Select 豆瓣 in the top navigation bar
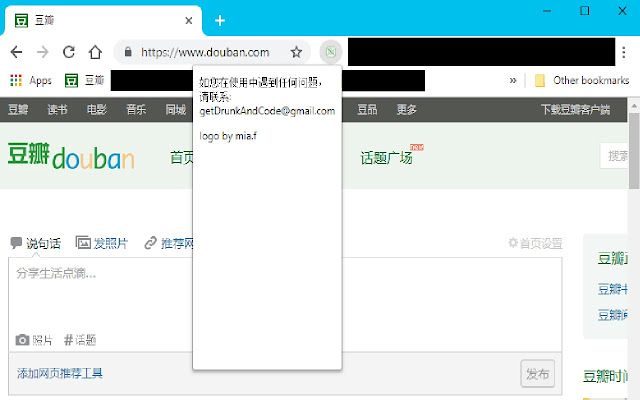640x400 pixels. pos(18,109)
